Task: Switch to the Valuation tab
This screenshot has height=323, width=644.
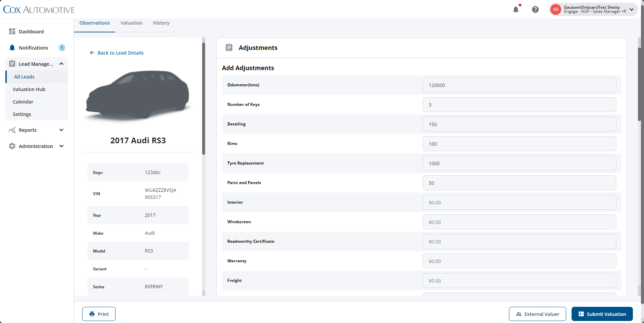Action: [x=131, y=23]
